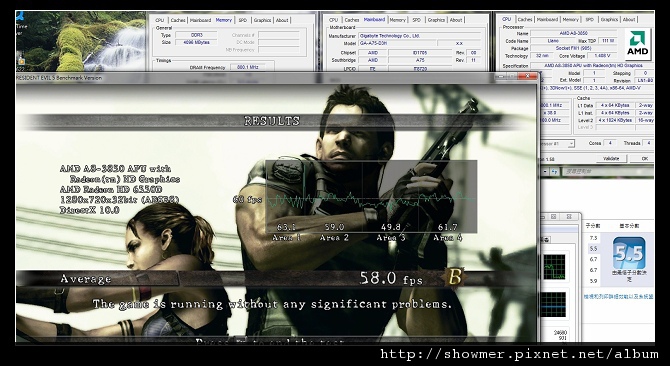Click the Area 1 score 63.1

pyautogui.click(x=286, y=227)
